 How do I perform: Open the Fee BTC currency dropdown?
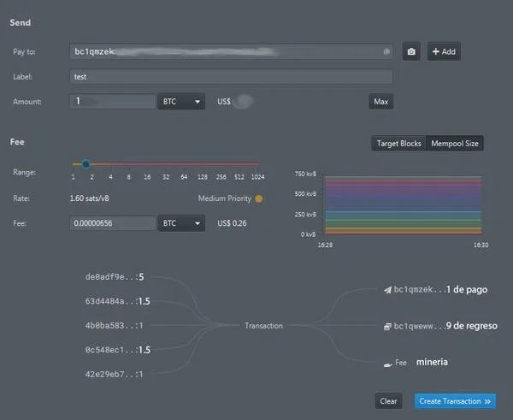(x=181, y=223)
